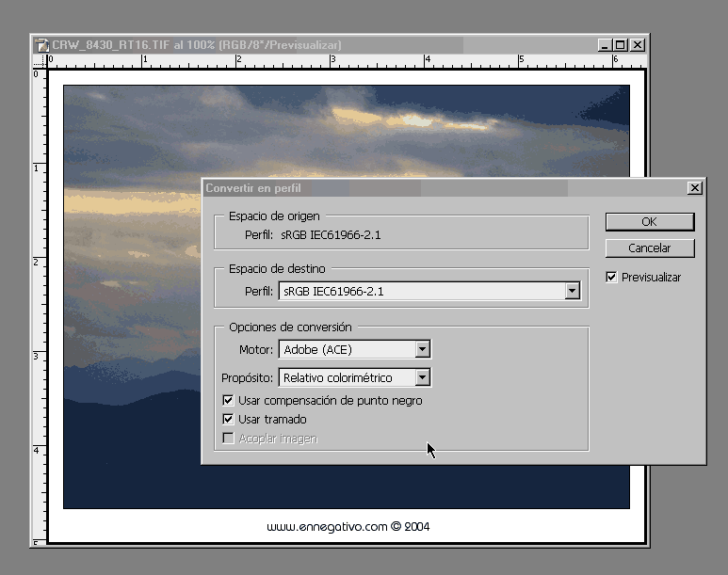Click the ruler origin corner box
This screenshot has height=575, width=728.
(x=40, y=60)
